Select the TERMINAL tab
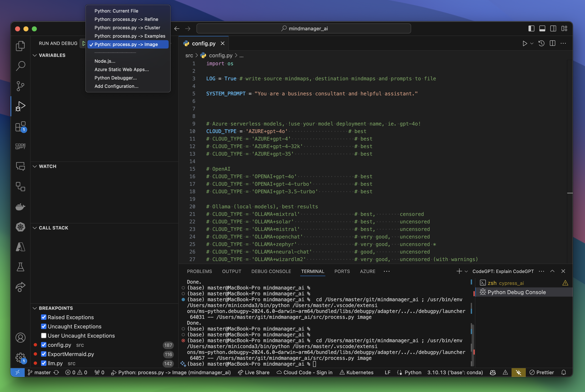Image resolution: width=585 pixels, height=392 pixels. 312,271
